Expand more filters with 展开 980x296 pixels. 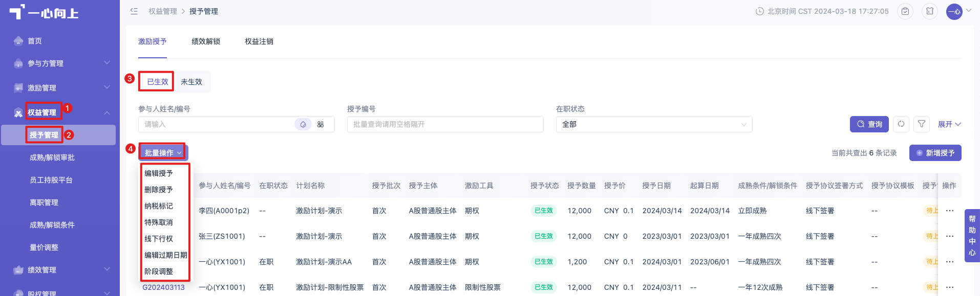[949, 124]
